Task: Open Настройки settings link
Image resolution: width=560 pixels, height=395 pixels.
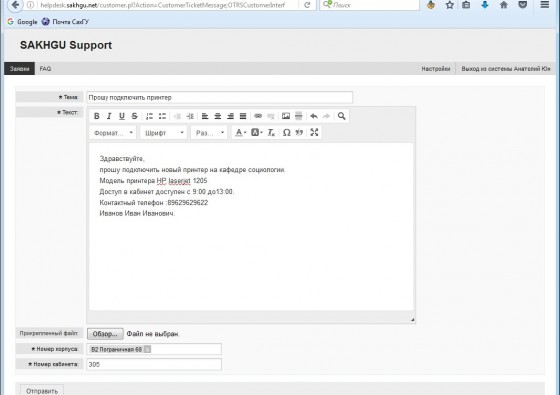Action: [x=436, y=69]
